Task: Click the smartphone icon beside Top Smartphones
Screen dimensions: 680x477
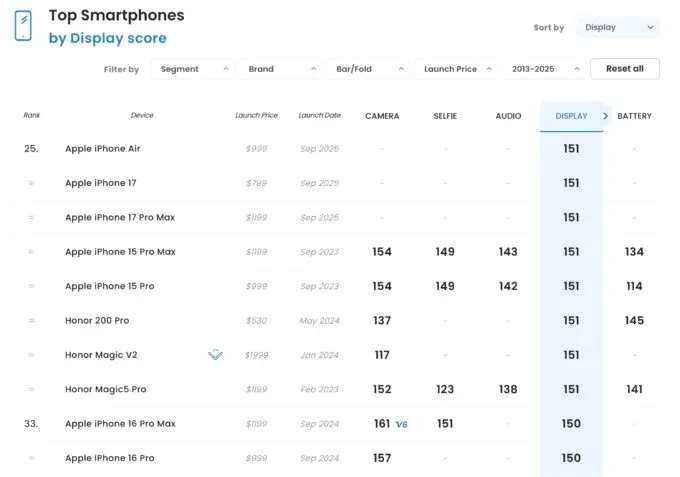Action: [x=23, y=26]
